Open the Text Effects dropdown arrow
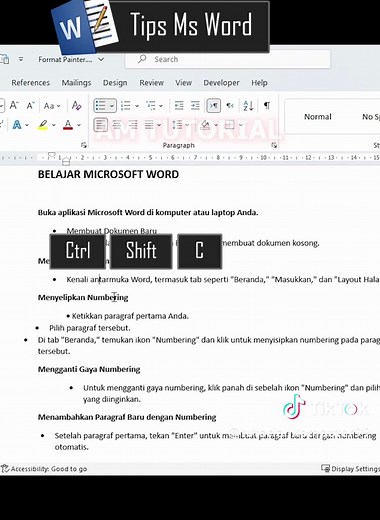The height and width of the screenshot is (520, 380). 27,125
